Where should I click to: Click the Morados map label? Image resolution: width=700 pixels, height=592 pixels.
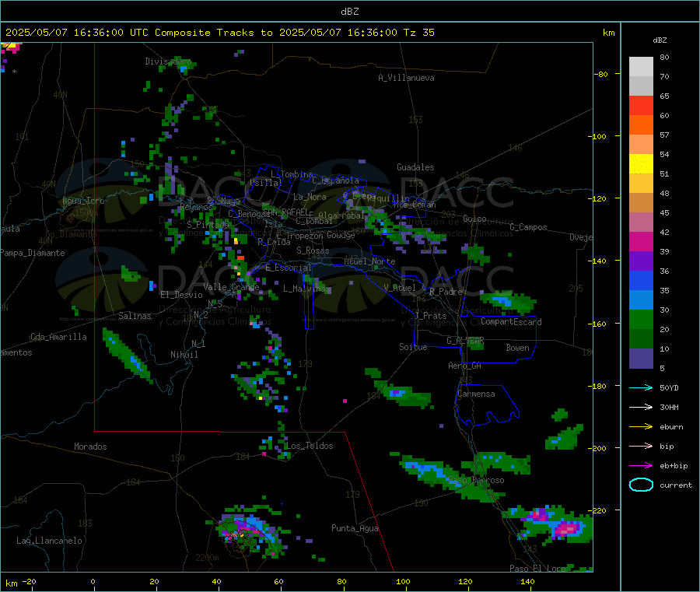(x=91, y=447)
